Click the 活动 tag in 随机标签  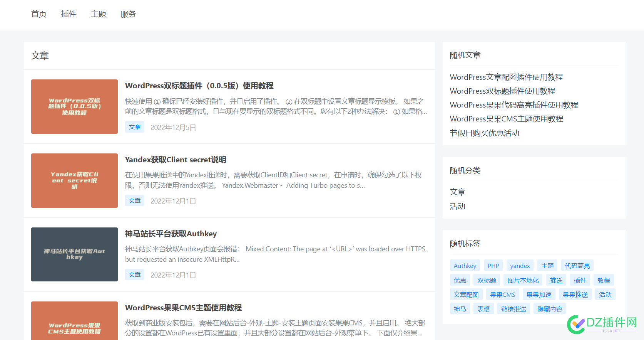click(x=606, y=295)
